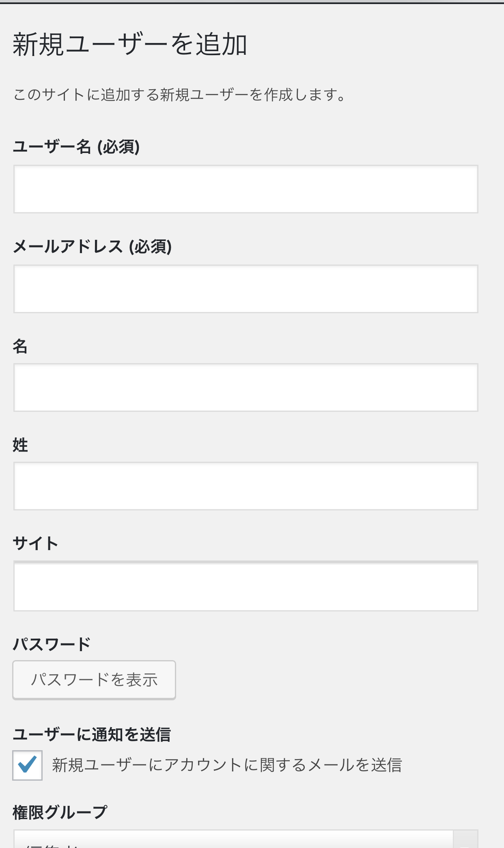Click the ユーザー名 (必須) input field
Screen dimensions: 504x848
246,189
